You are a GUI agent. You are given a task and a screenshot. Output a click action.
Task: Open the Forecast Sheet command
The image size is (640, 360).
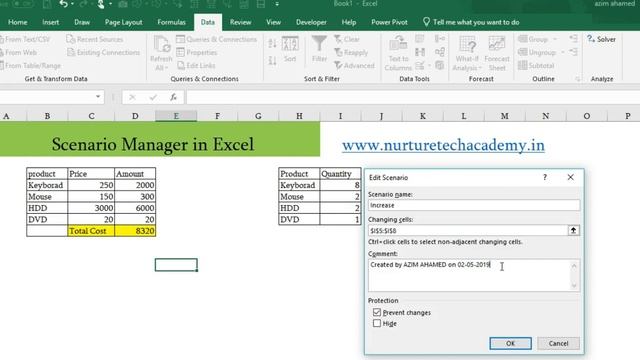(497, 53)
